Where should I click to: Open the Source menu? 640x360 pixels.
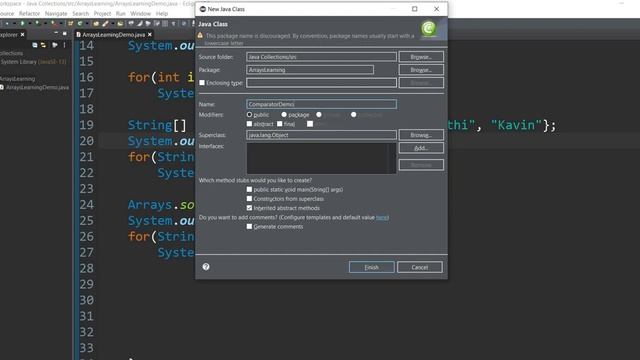[x=7, y=13]
